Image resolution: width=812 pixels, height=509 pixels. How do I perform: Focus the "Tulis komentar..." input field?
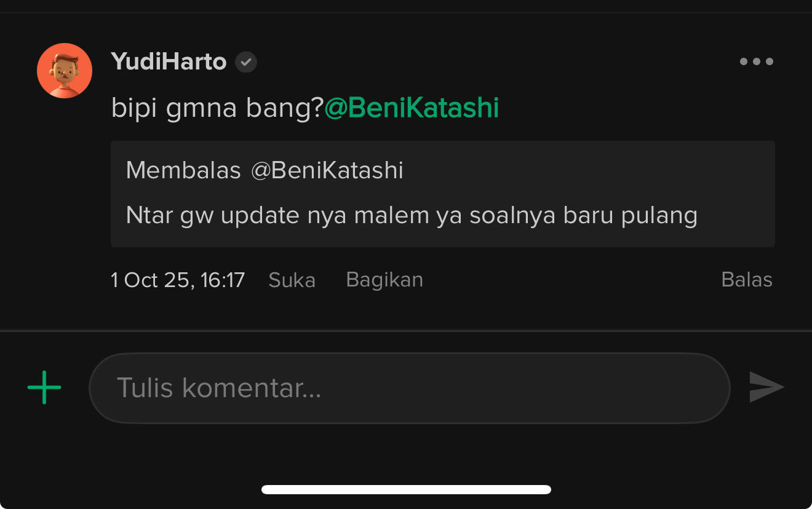(409, 388)
